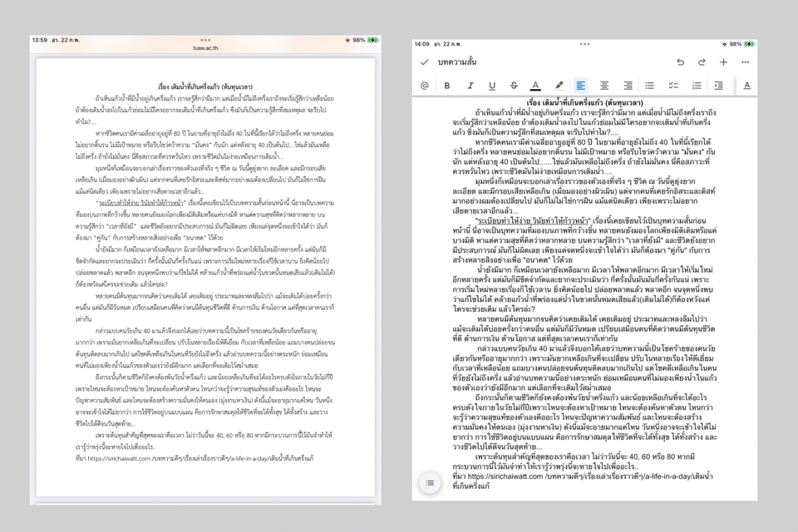Screen dimensions: 798x532
Task: Select left text alignment
Action: tap(581, 86)
